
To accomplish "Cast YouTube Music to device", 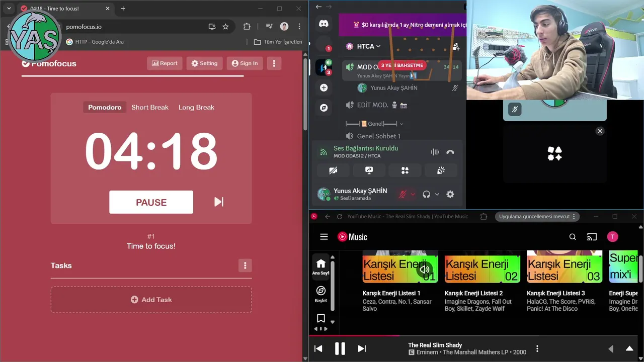I will tap(592, 237).
